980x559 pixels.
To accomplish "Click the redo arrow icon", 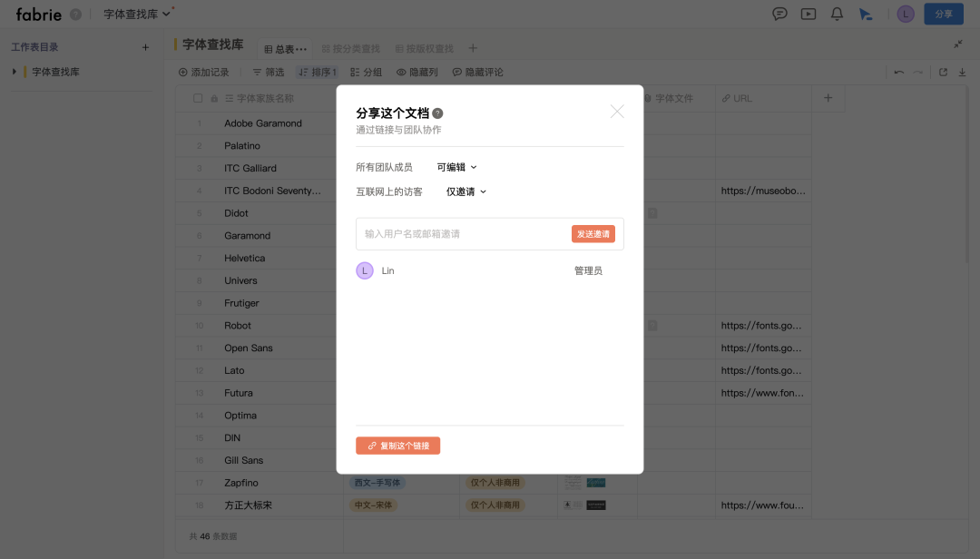I will (917, 73).
